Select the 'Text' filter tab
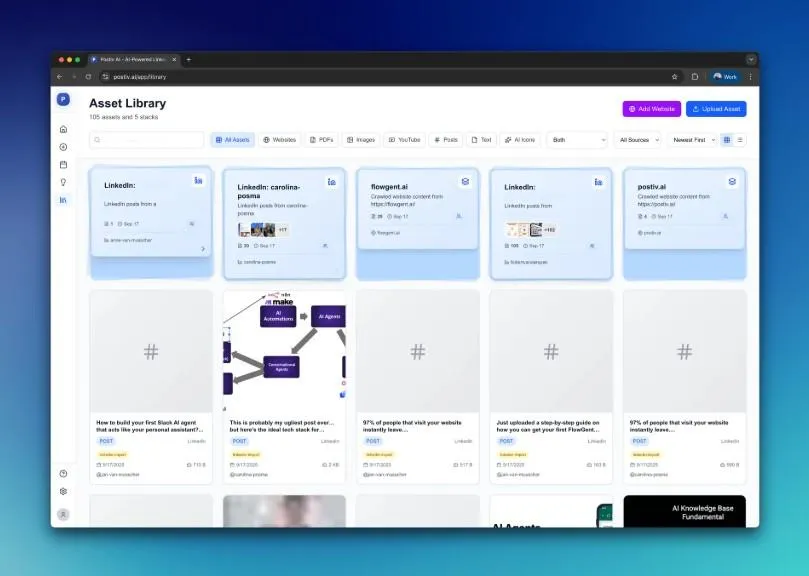The height and width of the screenshot is (576, 809). tap(481, 140)
